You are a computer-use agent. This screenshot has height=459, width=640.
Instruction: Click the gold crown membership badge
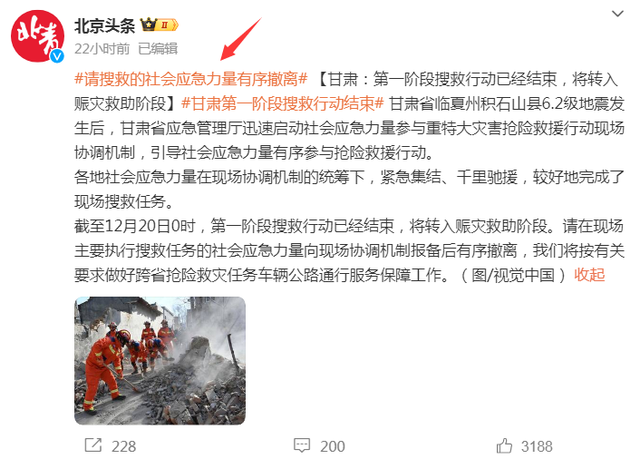149,25
